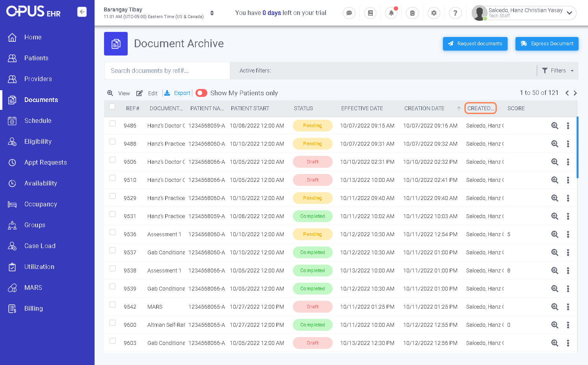Click the Search documents by ref# field
This screenshot has width=588, height=365.
(x=167, y=70)
